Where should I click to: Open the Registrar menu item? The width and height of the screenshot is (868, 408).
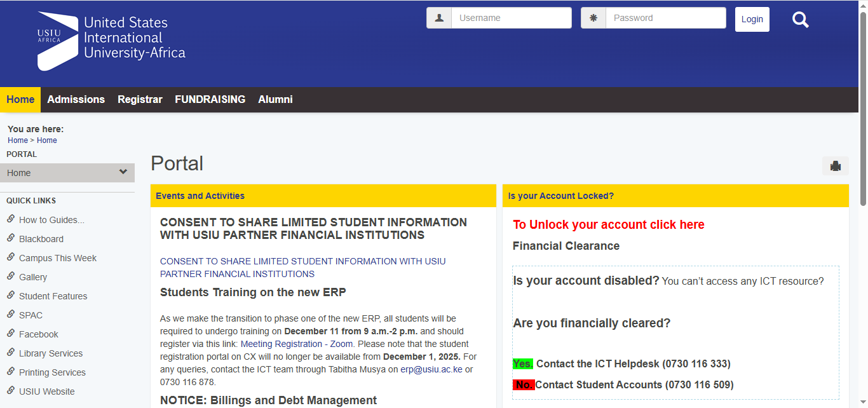140,100
